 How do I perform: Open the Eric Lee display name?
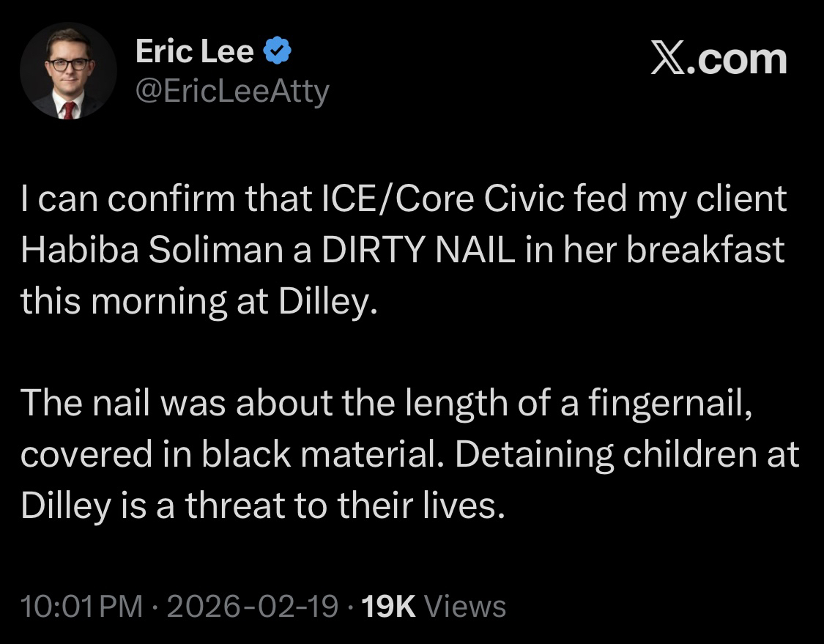[195, 52]
